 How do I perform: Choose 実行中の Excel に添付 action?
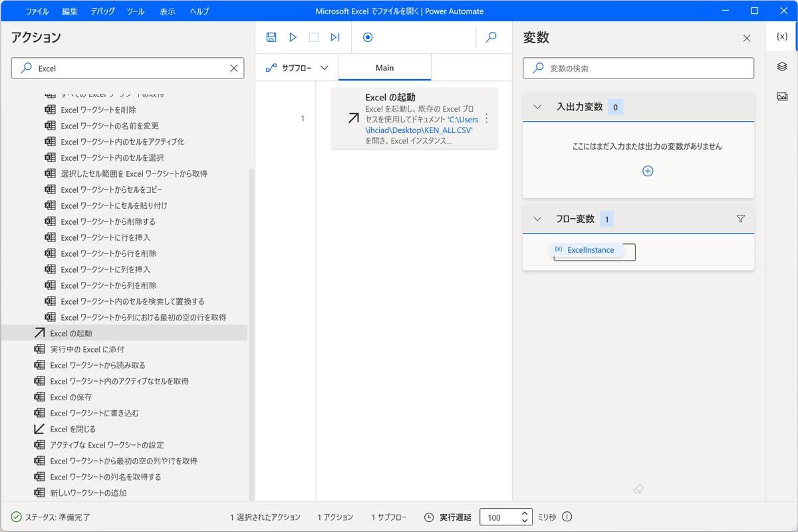[87, 349]
